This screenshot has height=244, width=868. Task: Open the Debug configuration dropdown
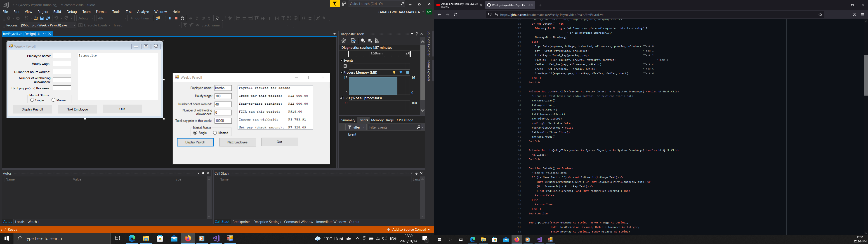(86, 18)
